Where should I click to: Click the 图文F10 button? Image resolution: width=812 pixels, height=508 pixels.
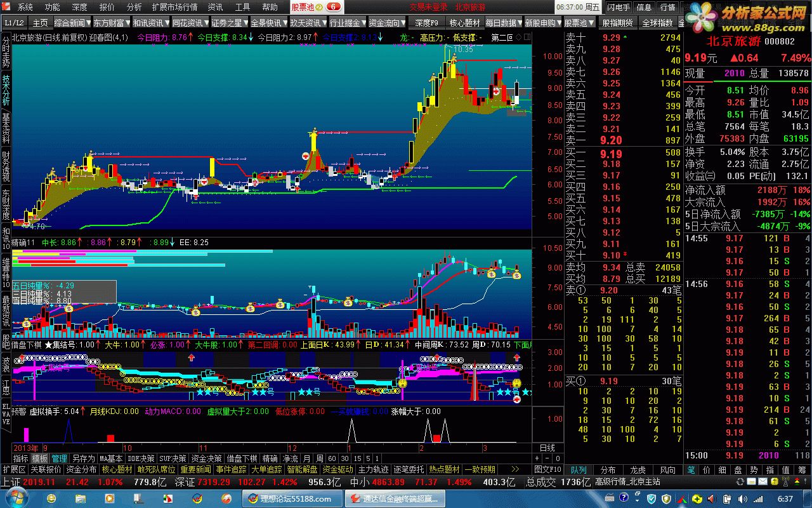[x=547, y=469]
